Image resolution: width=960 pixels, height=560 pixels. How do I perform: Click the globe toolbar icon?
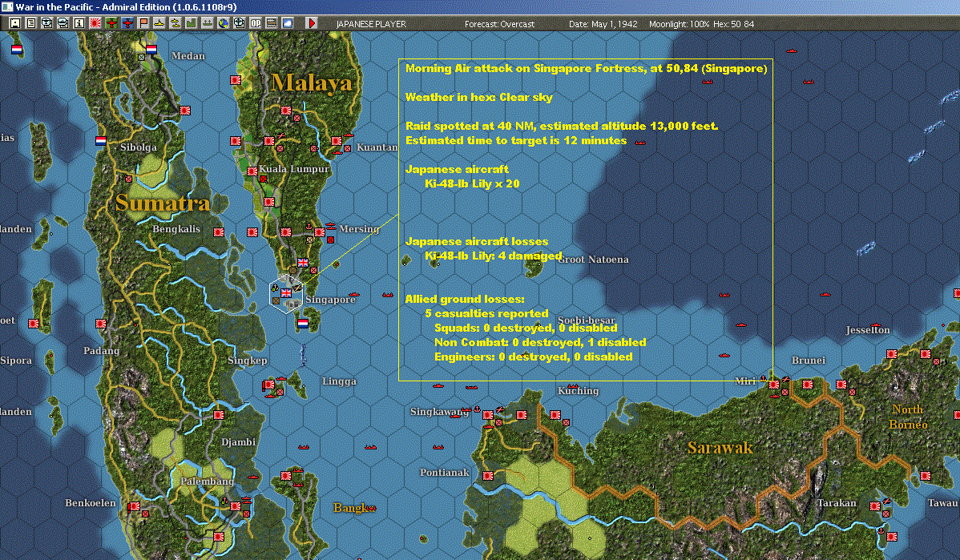pos(223,23)
